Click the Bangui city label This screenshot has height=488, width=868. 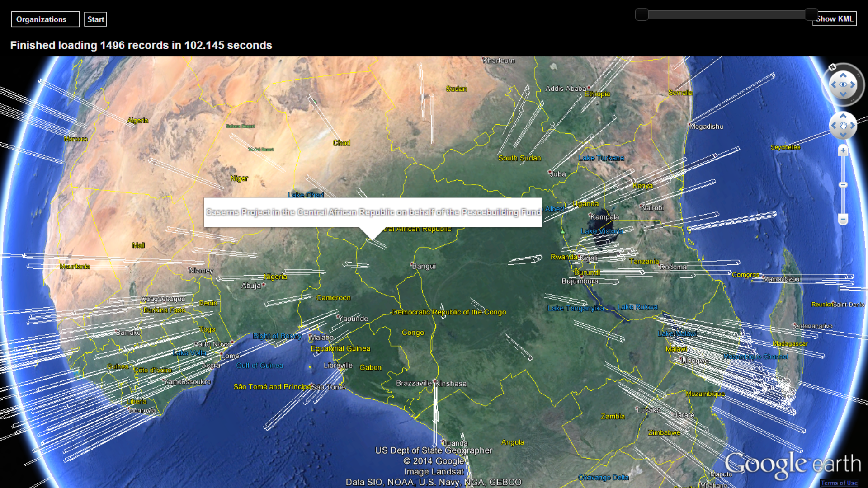(x=424, y=266)
